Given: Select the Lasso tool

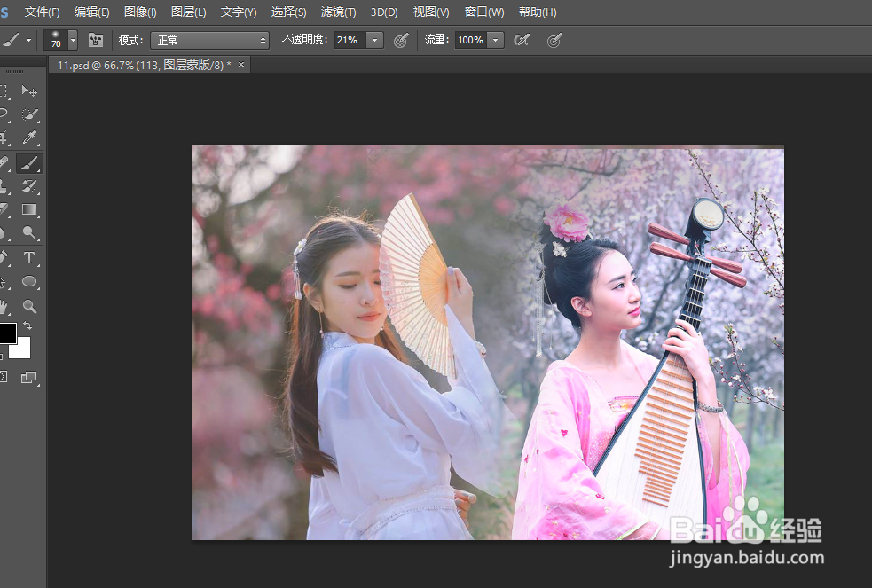Looking at the screenshot, I should click(4, 114).
